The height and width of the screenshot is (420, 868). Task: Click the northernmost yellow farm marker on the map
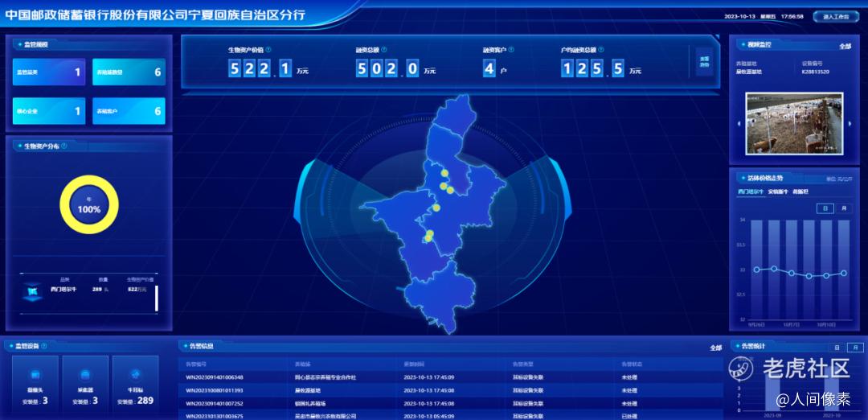[x=444, y=174]
